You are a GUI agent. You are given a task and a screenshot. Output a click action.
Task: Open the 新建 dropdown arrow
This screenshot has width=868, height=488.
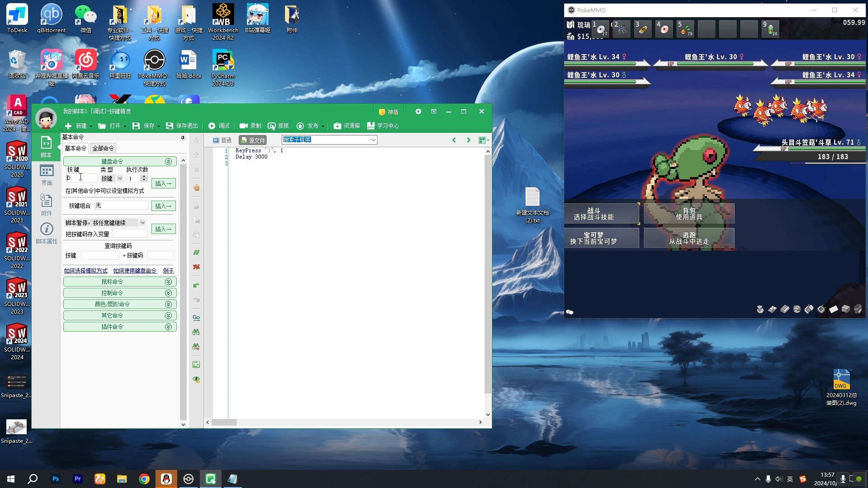pos(91,126)
